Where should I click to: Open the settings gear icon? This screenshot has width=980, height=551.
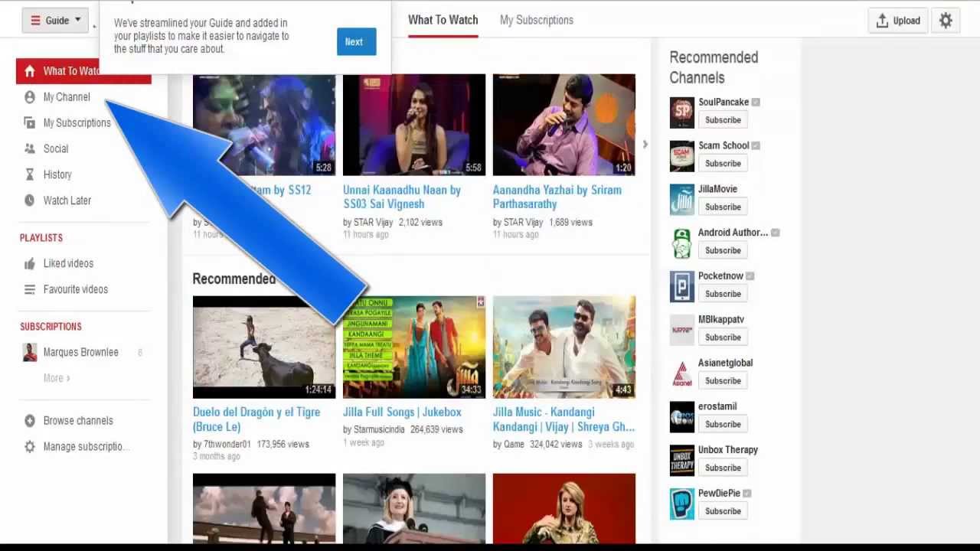(946, 21)
